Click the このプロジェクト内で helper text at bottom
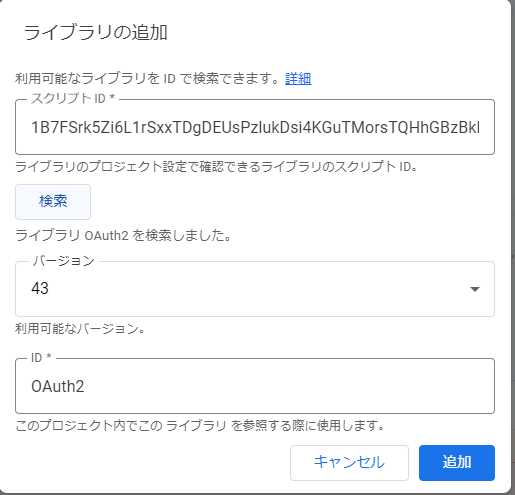515x495 pixels. tap(200, 425)
